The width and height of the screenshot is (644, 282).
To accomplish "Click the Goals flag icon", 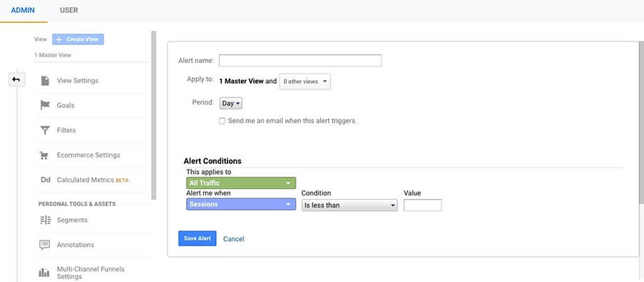I will coord(45,105).
